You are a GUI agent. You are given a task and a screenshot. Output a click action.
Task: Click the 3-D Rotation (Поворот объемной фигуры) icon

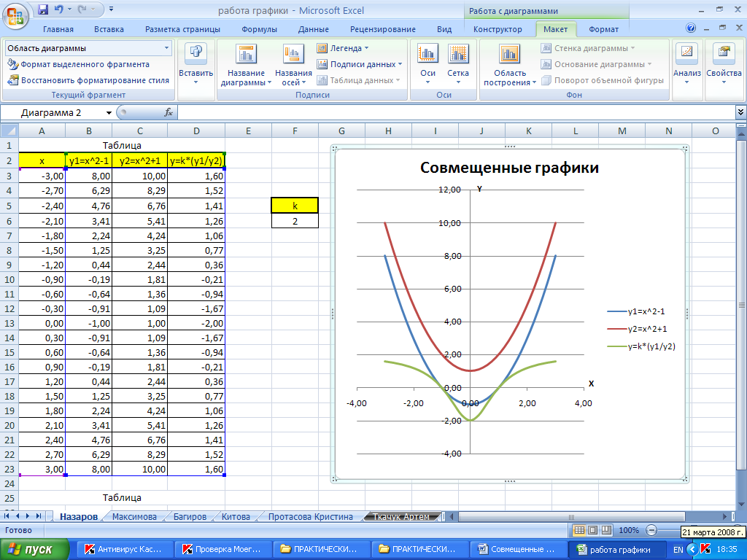[546, 80]
